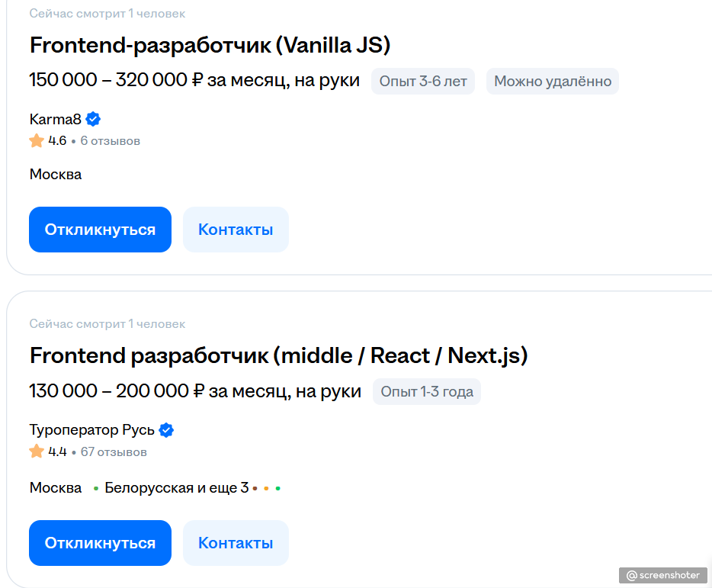The width and height of the screenshot is (712, 588).
Task: Show Контакты for the Karma8 vacancy
Action: point(236,230)
